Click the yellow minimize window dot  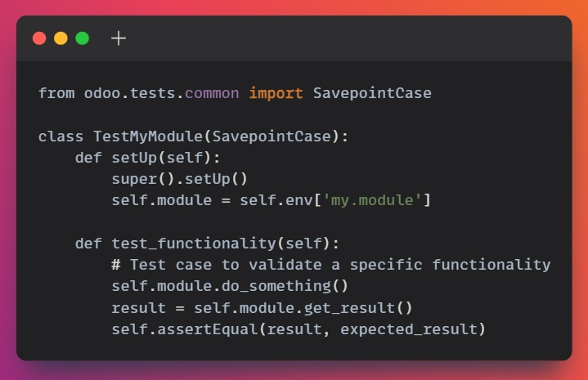tap(61, 38)
